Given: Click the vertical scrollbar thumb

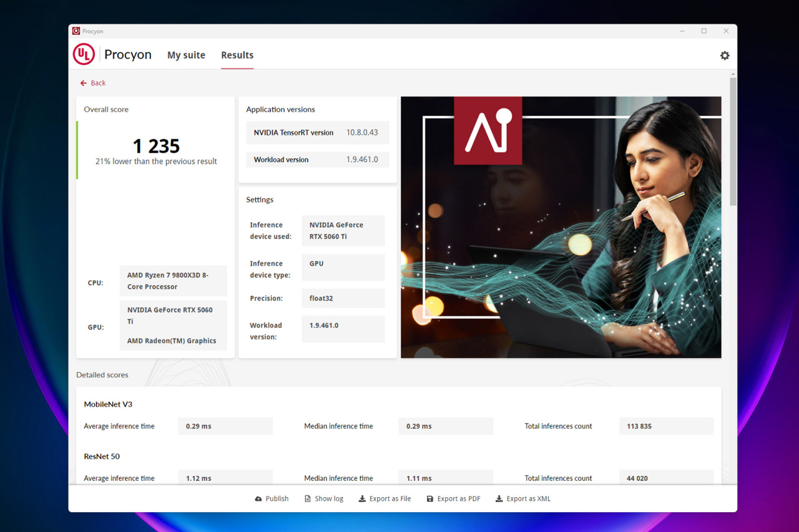Looking at the screenshot, I should [733, 142].
